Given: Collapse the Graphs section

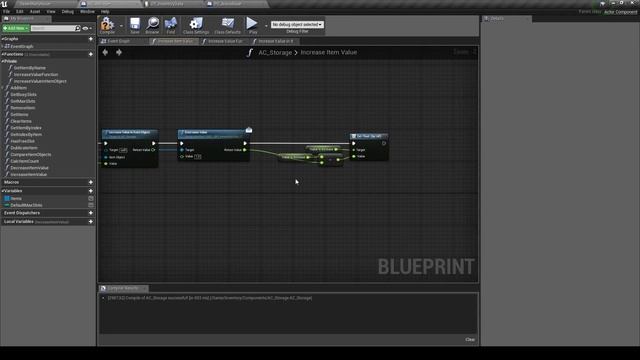Looking at the screenshot, I should [2, 39].
